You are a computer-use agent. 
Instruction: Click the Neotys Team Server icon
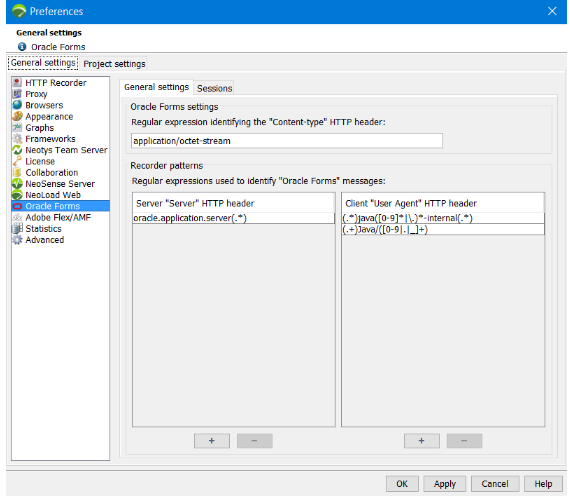[17, 150]
